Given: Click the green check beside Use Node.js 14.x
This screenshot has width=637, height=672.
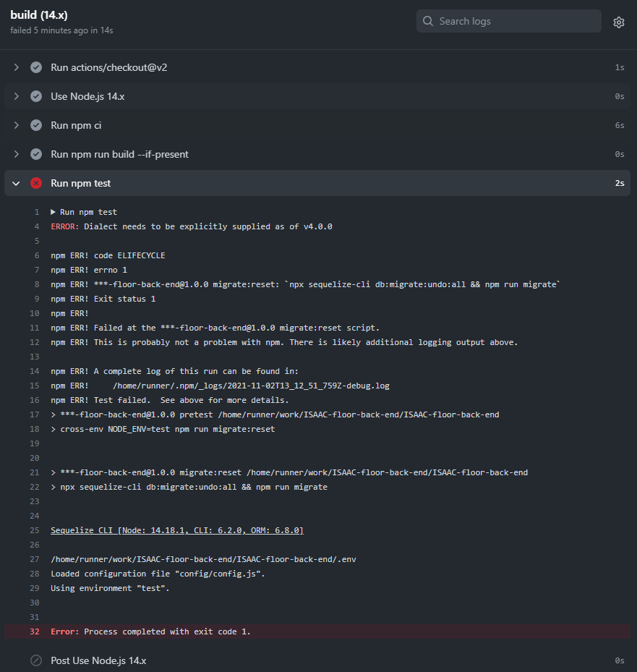Looking at the screenshot, I should (36, 95).
